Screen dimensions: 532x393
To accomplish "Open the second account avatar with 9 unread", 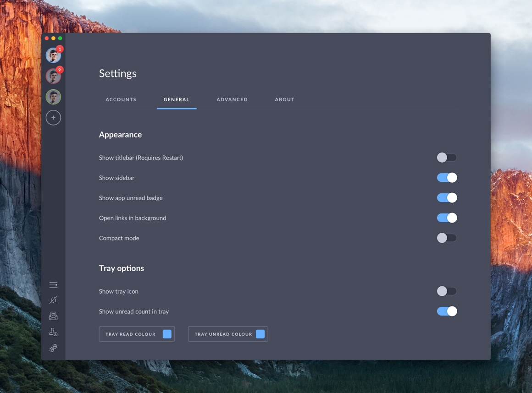I will [53, 76].
